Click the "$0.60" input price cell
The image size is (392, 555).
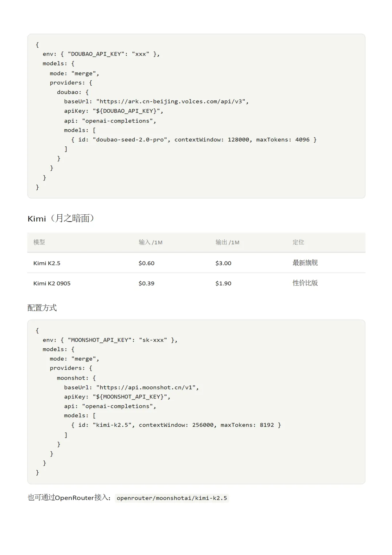[146, 263]
